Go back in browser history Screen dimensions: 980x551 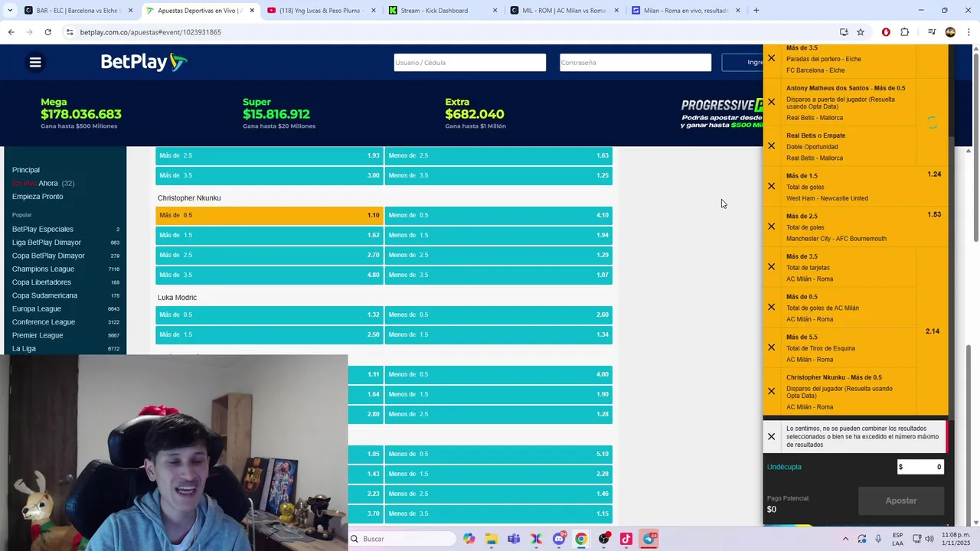(x=11, y=32)
